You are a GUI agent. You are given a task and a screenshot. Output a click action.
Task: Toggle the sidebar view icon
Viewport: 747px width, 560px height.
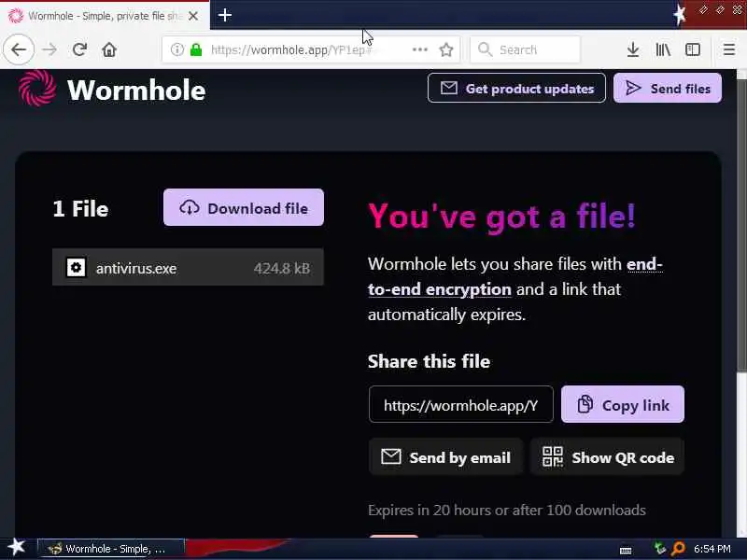click(693, 49)
